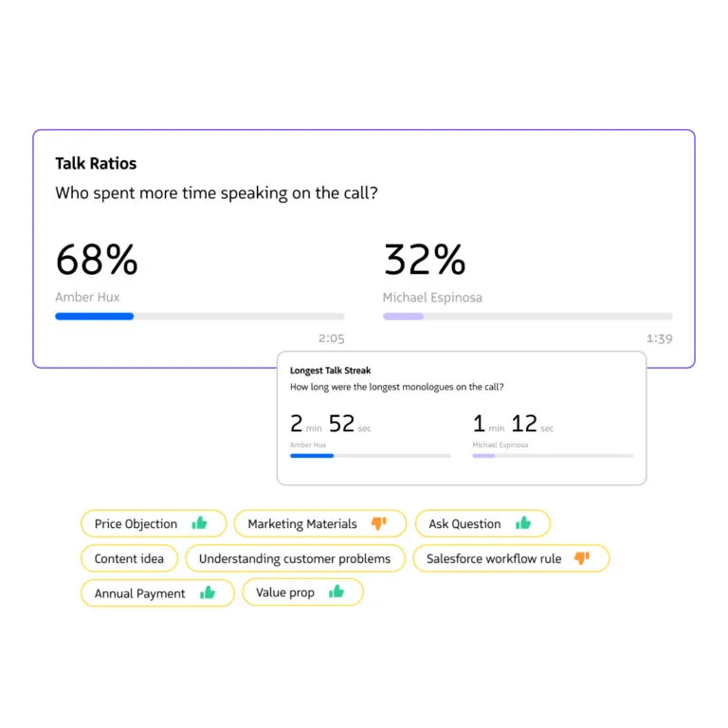Click the 68% talk ratio figure
The height and width of the screenshot is (728, 728).
tap(97, 260)
